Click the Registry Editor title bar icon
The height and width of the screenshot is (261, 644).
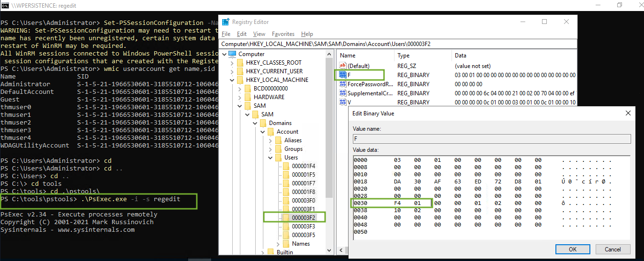225,22
